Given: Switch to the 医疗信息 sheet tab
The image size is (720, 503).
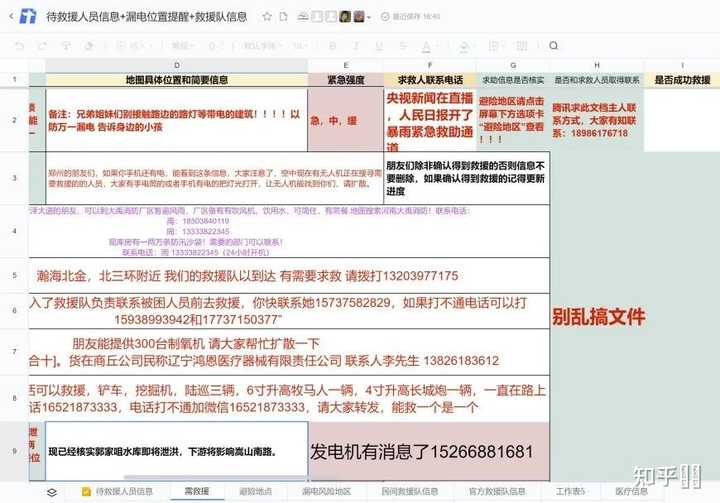Looking at the screenshot, I should point(631,492).
